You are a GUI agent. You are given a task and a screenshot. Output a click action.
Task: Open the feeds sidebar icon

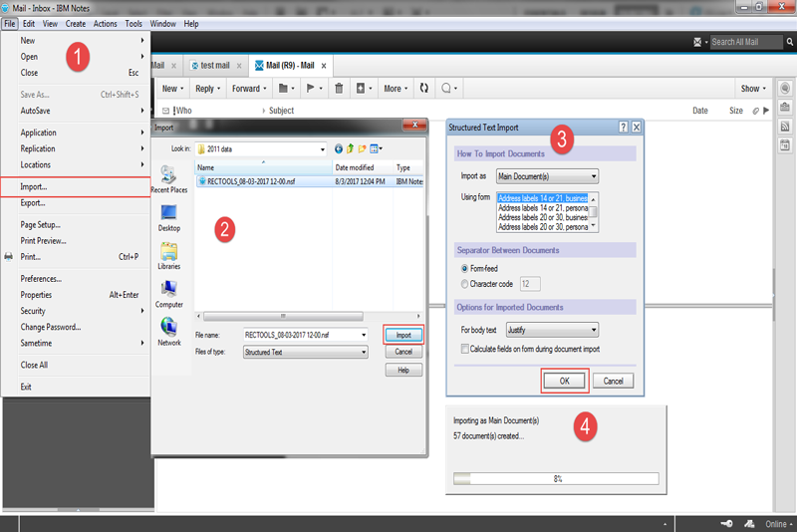(x=785, y=127)
